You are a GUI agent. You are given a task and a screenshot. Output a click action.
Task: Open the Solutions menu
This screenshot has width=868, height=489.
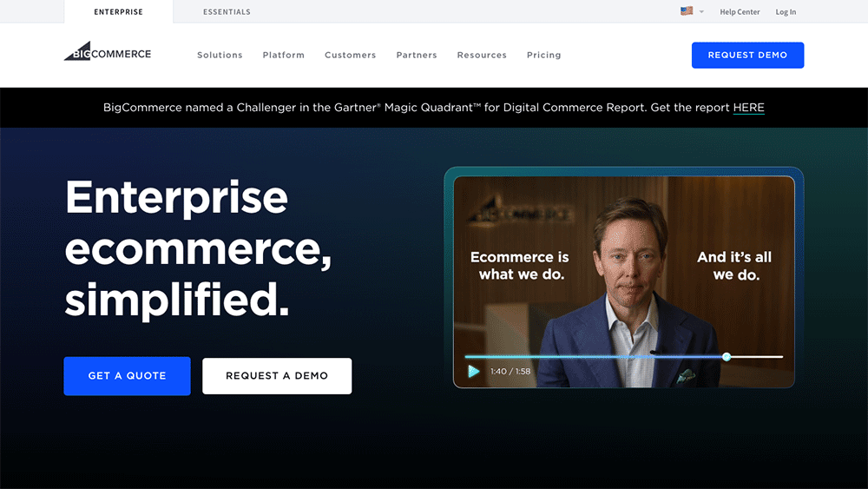220,55
